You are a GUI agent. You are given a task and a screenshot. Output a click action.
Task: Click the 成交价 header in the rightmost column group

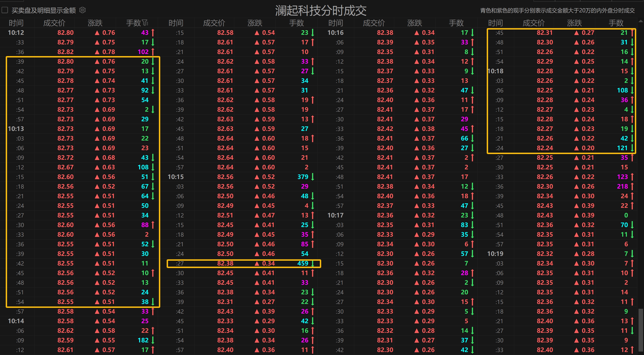tap(534, 23)
